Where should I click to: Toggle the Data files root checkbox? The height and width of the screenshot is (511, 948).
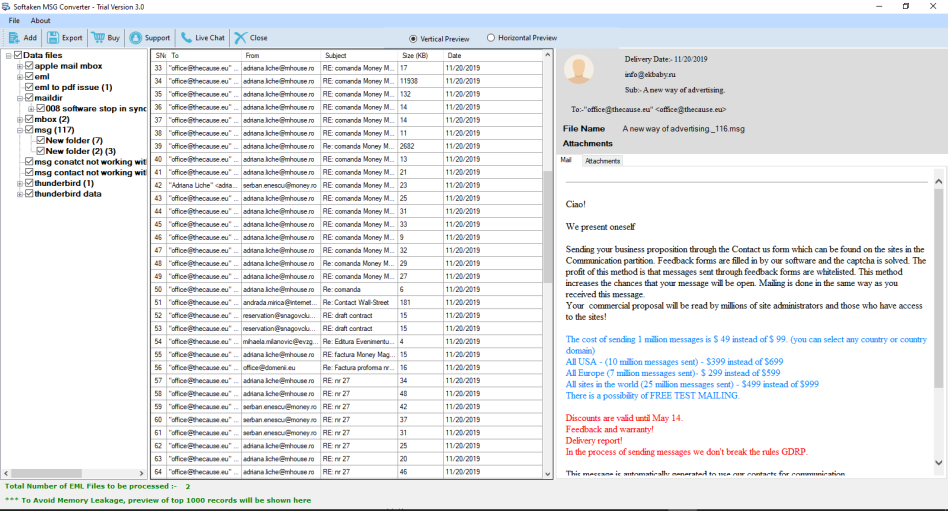click(x=18, y=55)
